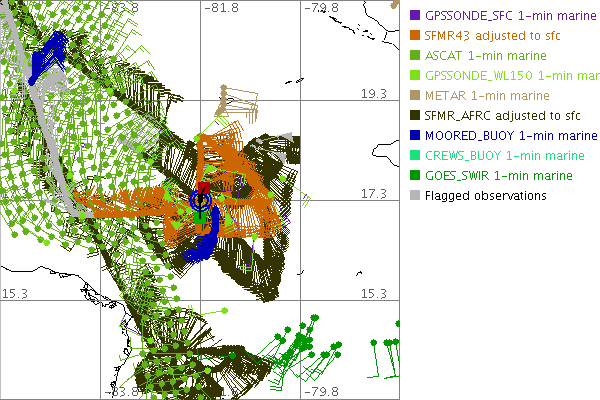600x400 pixels.
Task: Select the dark olive SFMR_AFRC swatch
Action: pyautogui.click(x=415, y=116)
